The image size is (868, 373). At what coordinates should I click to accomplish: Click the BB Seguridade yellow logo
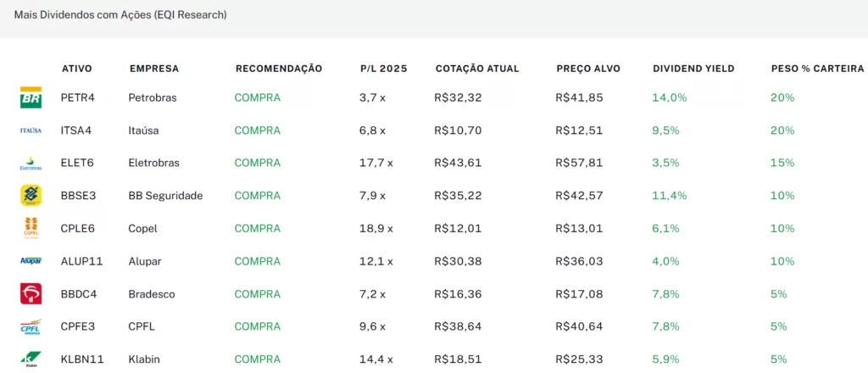31,196
